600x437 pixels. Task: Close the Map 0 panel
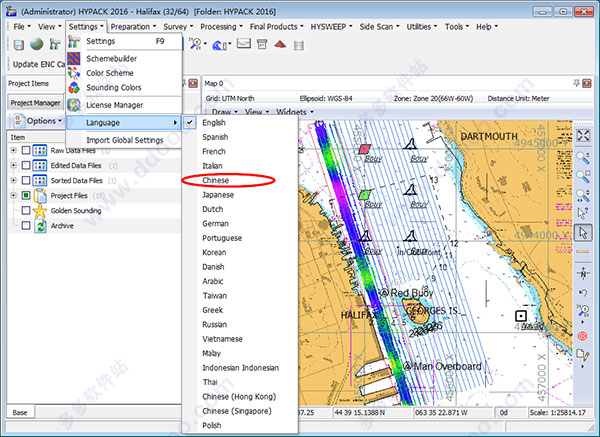(x=587, y=83)
